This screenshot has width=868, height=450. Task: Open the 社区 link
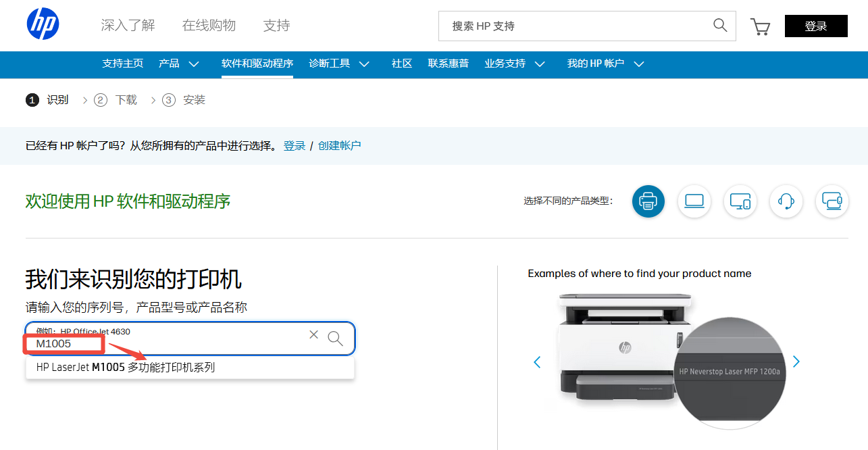[x=402, y=64]
